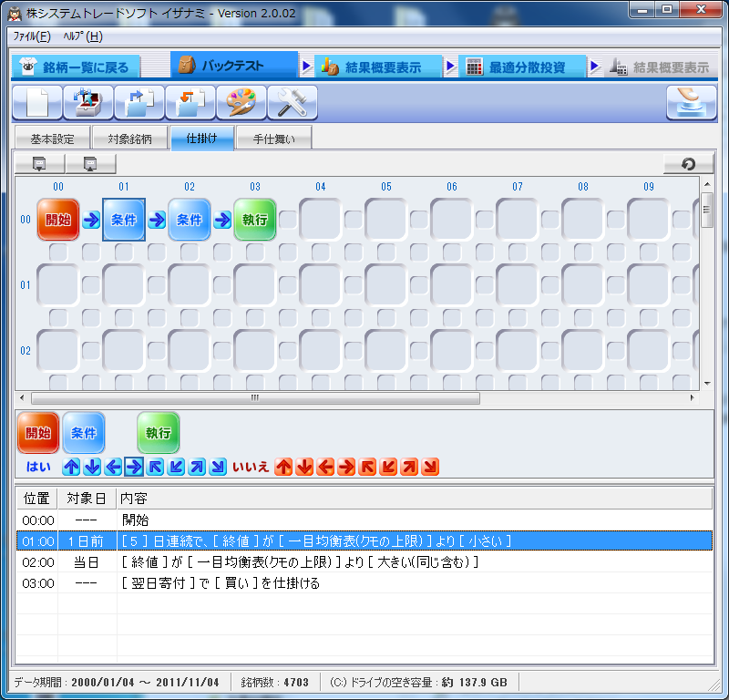This screenshot has height=700, width=729.
Task: Click the 銘柄数 : 4703 status entry
Action: tap(275, 683)
